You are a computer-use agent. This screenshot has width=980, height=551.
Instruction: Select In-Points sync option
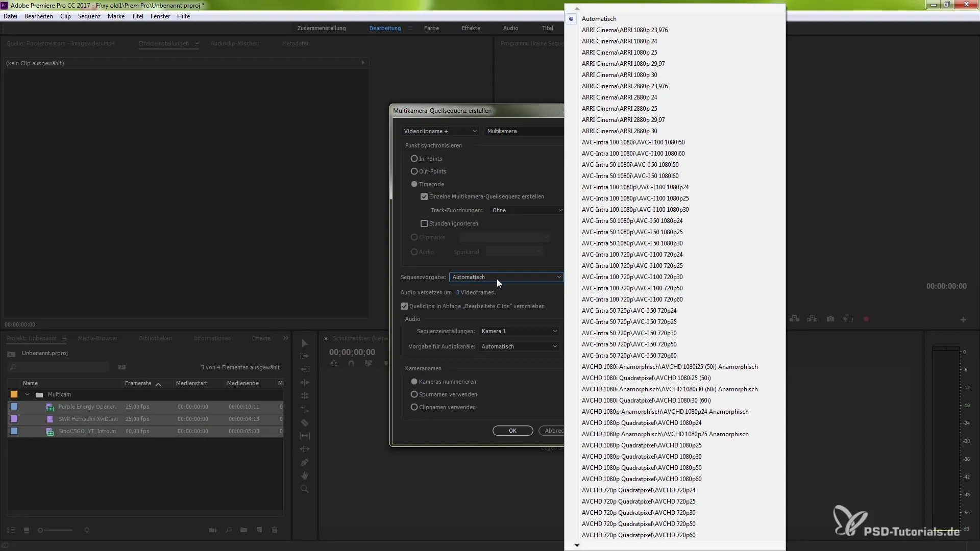click(414, 159)
